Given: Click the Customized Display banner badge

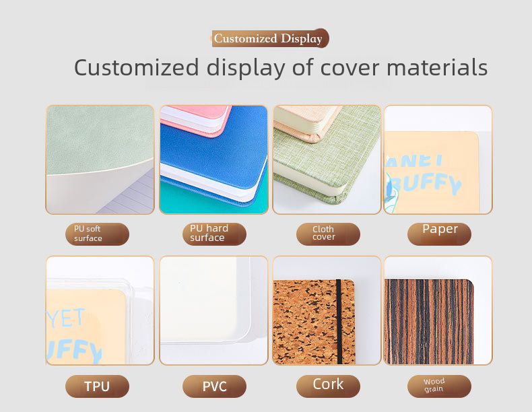Looking at the screenshot, I should 270,38.
